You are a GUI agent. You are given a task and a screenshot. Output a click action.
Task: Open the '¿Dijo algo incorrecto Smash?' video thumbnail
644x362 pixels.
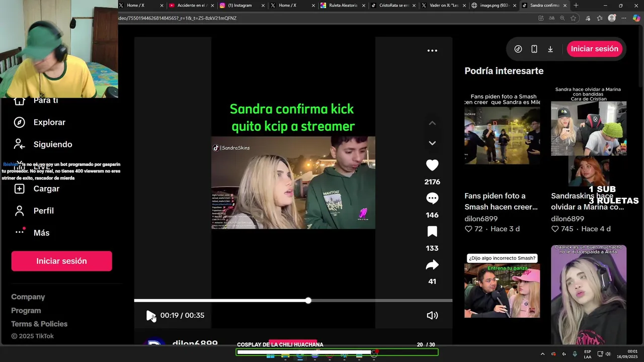click(x=502, y=286)
